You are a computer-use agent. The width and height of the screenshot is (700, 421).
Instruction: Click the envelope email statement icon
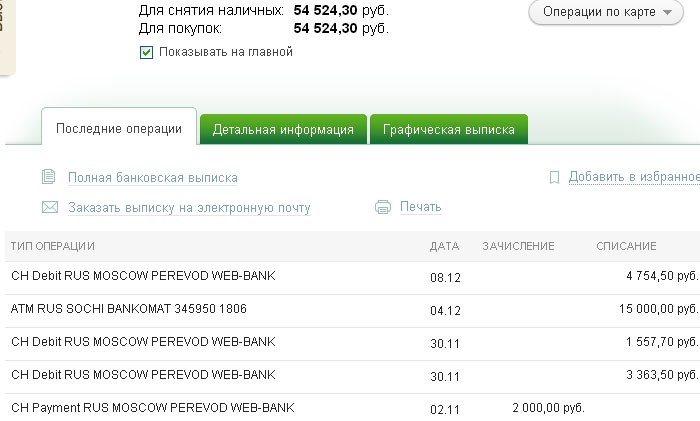click(49, 208)
